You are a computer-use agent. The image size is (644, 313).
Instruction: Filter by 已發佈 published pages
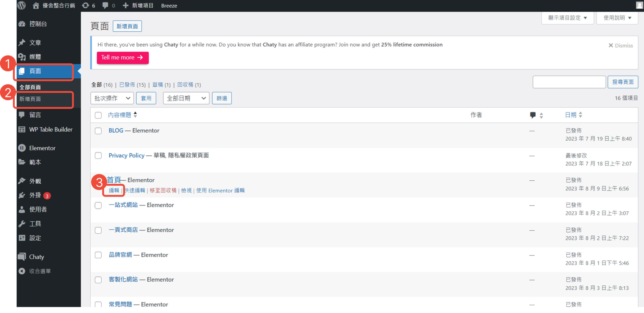tap(127, 85)
